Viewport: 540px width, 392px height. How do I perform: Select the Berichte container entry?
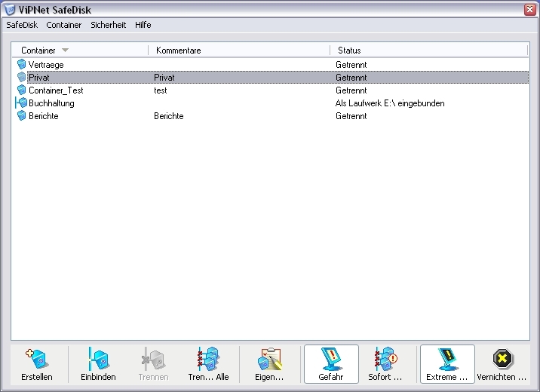pos(44,116)
